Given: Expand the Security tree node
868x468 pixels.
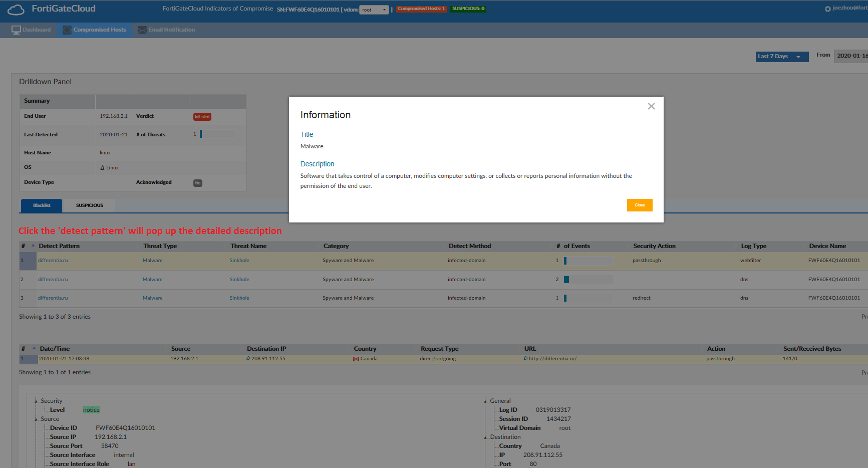Looking at the screenshot, I should pyautogui.click(x=35, y=400).
